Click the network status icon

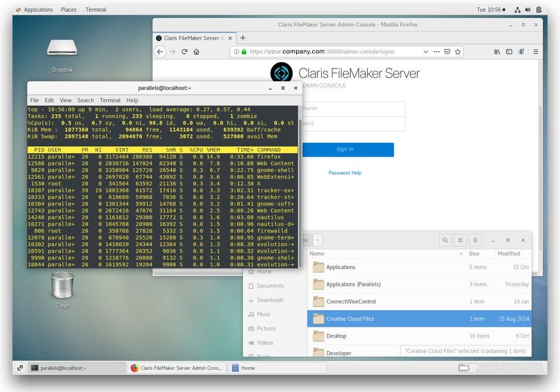517,10
